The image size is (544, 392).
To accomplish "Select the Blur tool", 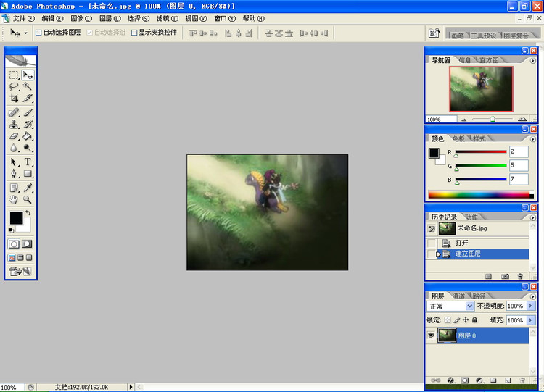I will pyautogui.click(x=14, y=148).
